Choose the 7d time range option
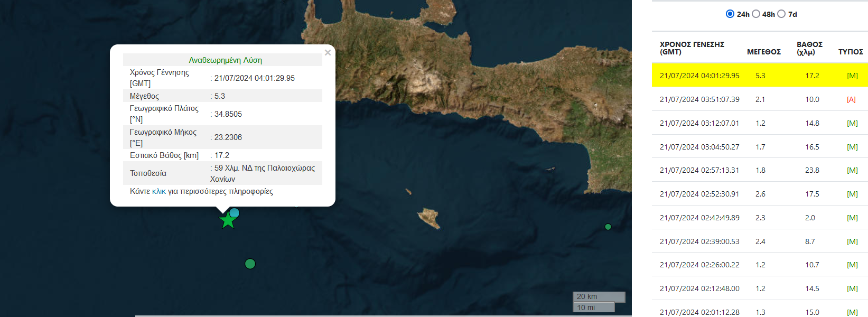The width and height of the screenshot is (868, 317). (781, 14)
